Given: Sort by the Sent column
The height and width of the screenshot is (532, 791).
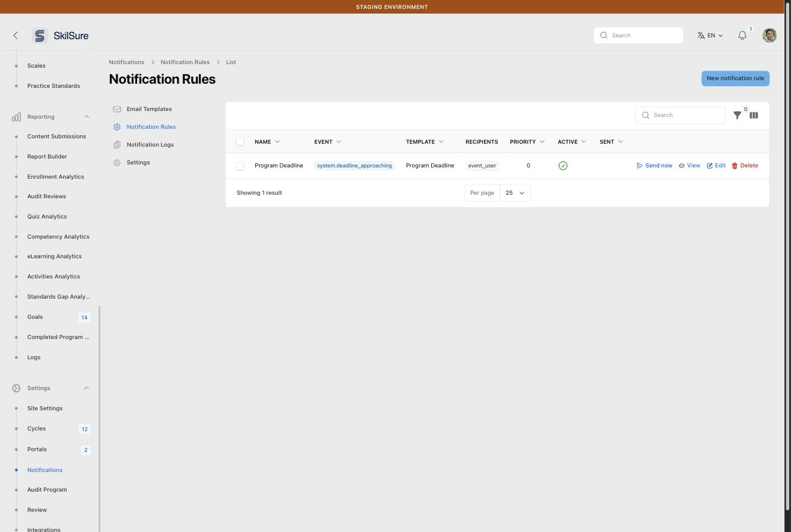Looking at the screenshot, I should tap(611, 142).
